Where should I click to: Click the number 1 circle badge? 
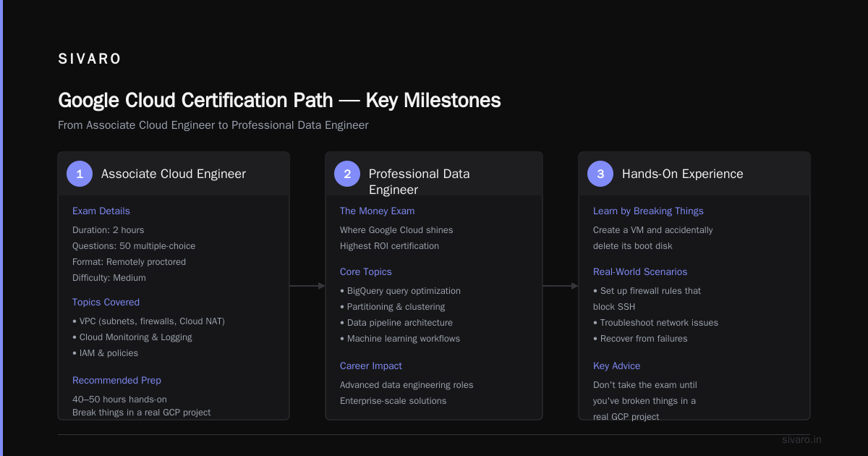(x=80, y=174)
